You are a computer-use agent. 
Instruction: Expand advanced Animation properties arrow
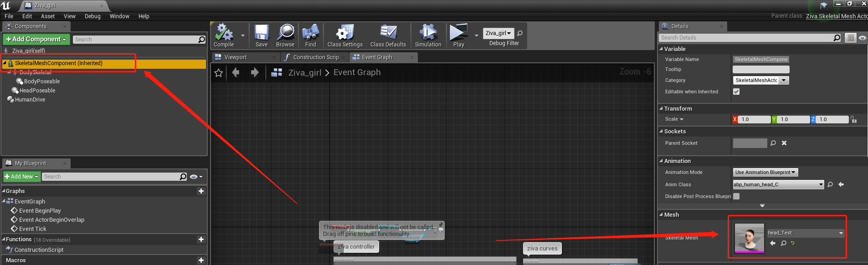762,206
